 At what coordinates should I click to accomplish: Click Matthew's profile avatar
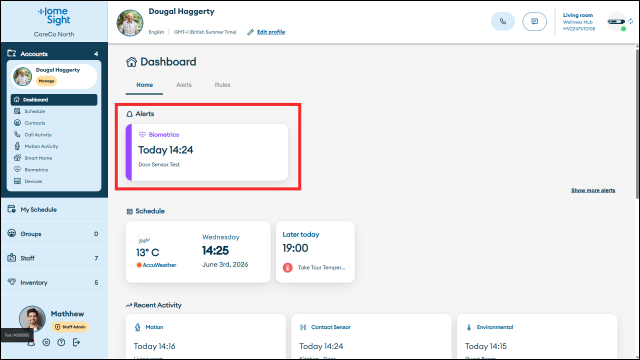[32, 318]
